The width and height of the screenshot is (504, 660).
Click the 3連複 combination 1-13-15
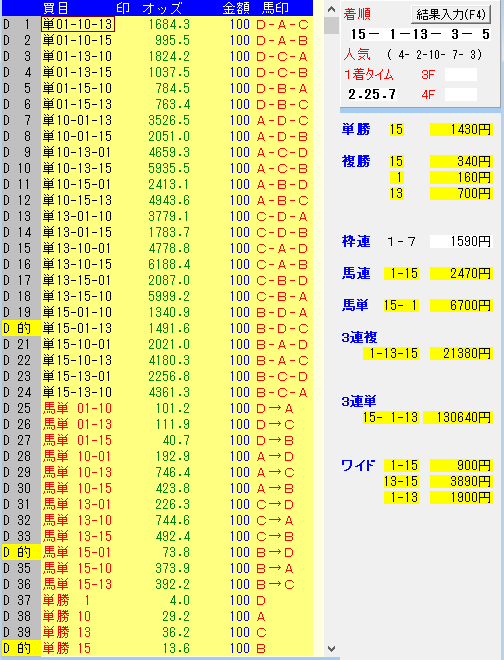click(x=390, y=353)
